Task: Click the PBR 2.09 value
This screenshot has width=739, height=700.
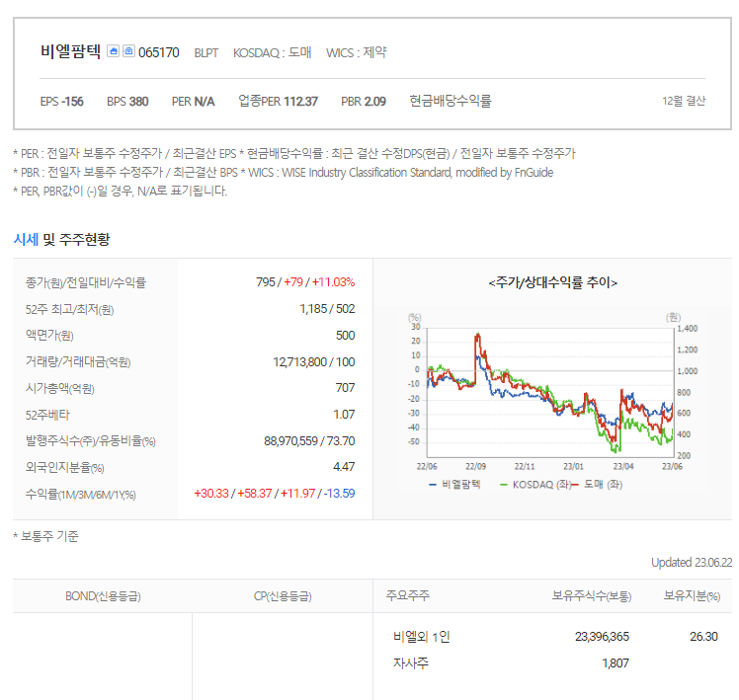Action: point(364,102)
